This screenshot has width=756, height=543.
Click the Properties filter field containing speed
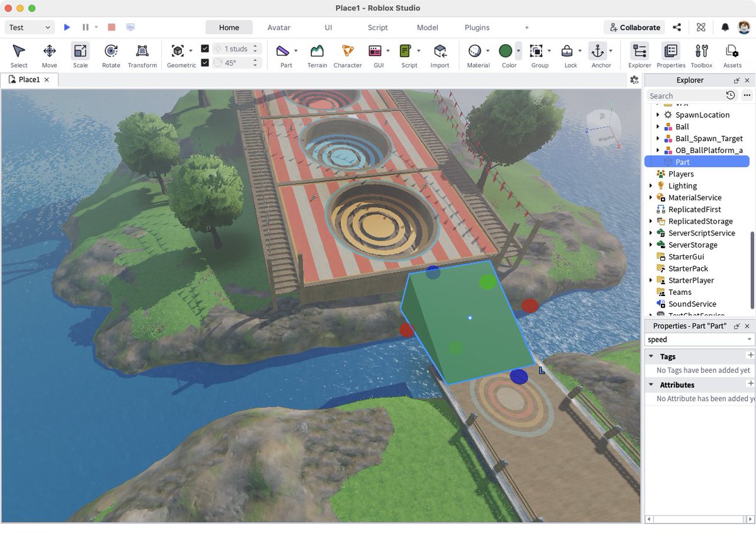(699, 340)
